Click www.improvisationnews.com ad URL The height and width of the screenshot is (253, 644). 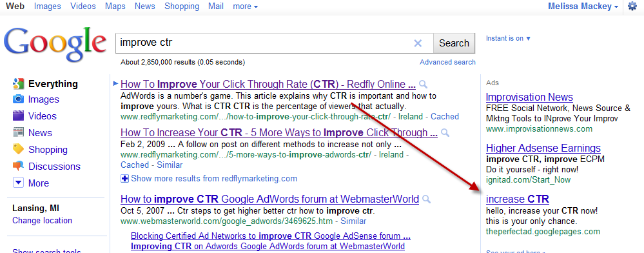[540, 129]
